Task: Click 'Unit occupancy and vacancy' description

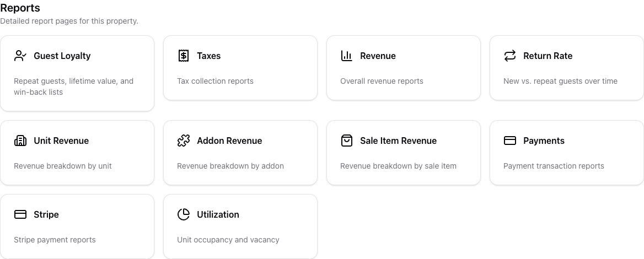Action: (x=228, y=240)
